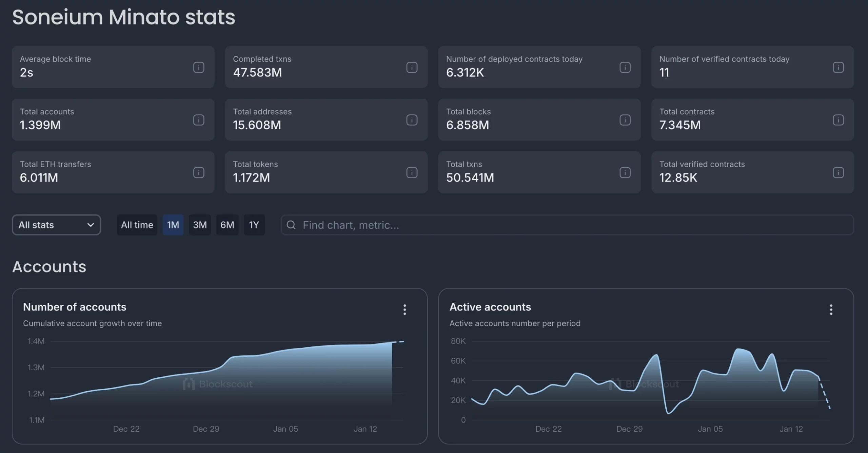Select the 1M time range
Screen dimensions: 868x453
[x=173, y=225]
